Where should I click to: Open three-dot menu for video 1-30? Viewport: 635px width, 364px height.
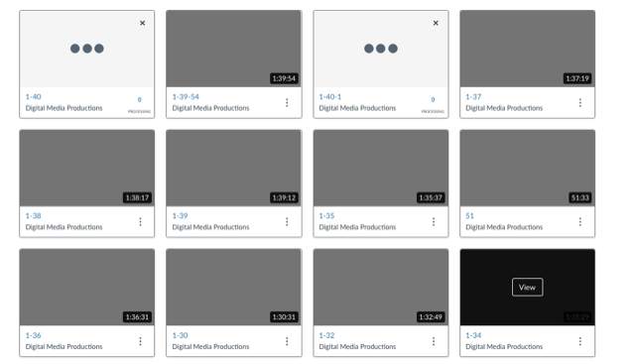287,341
